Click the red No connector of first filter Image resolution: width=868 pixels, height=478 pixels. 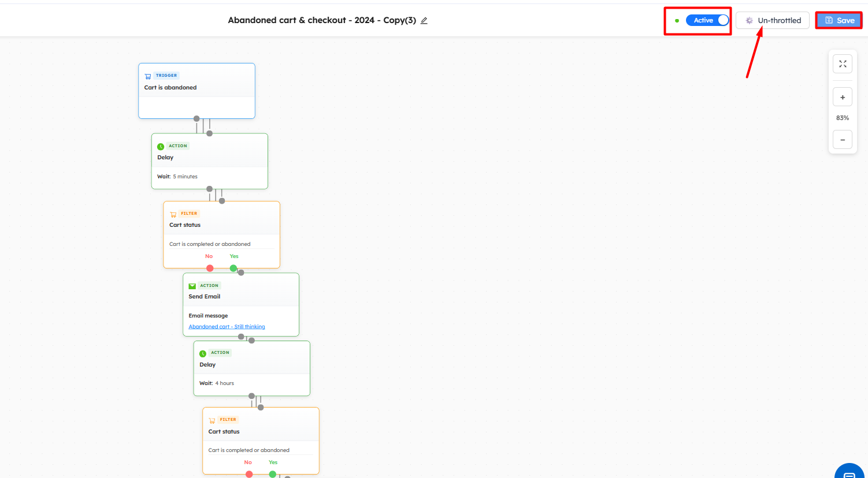(x=210, y=268)
